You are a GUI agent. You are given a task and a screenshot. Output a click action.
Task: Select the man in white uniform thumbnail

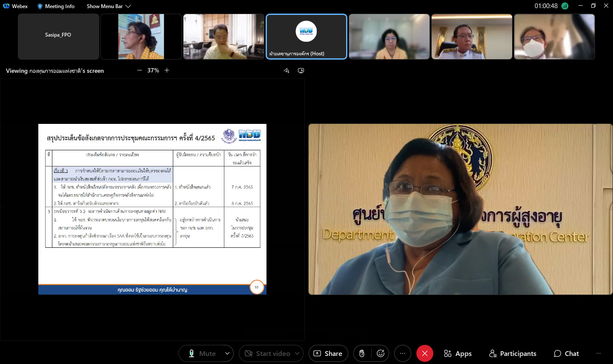tap(472, 37)
